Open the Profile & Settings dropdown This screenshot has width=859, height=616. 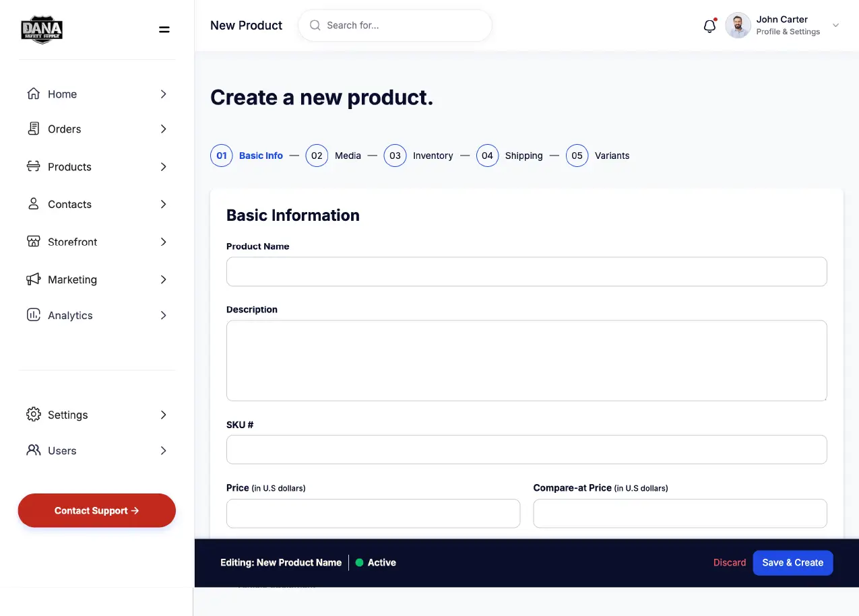[x=835, y=25]
